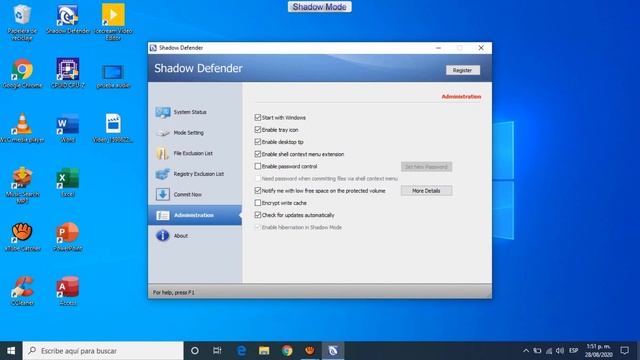Expand the hidden system tray icons chevron

pos(526,351)
